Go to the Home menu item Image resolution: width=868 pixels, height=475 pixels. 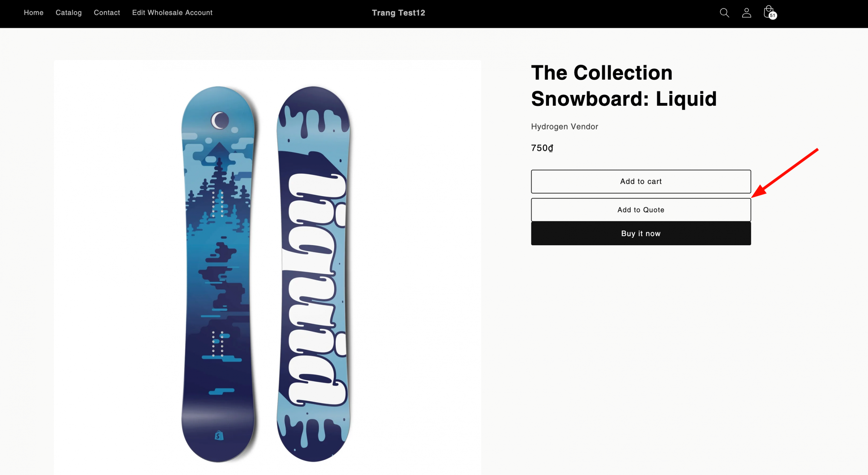point(34,13)
